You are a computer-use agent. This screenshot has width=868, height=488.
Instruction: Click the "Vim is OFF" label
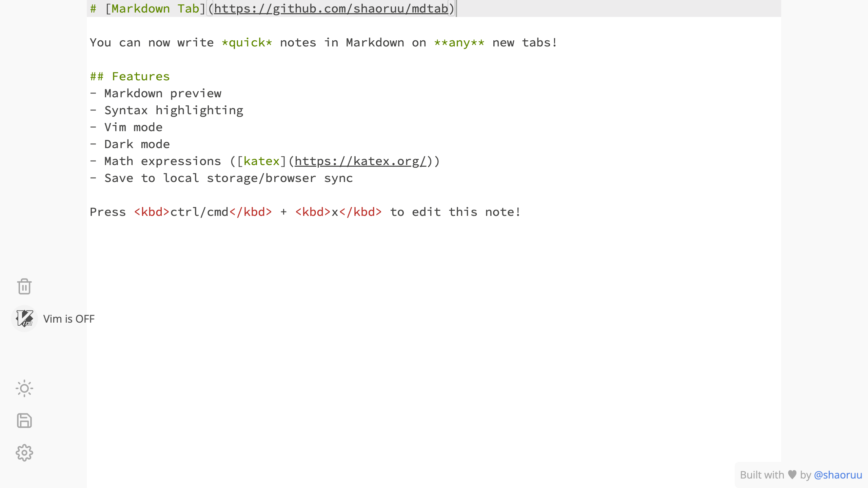tap(69, 319)
